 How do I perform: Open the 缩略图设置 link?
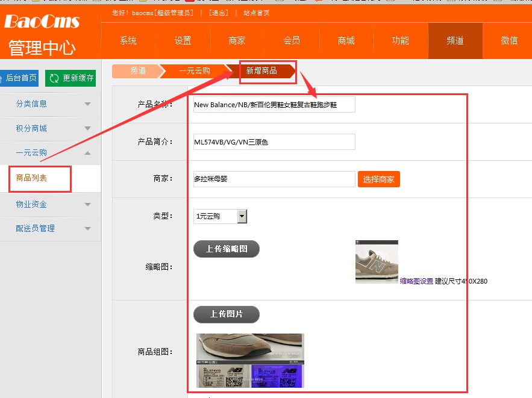pos(417,281)
